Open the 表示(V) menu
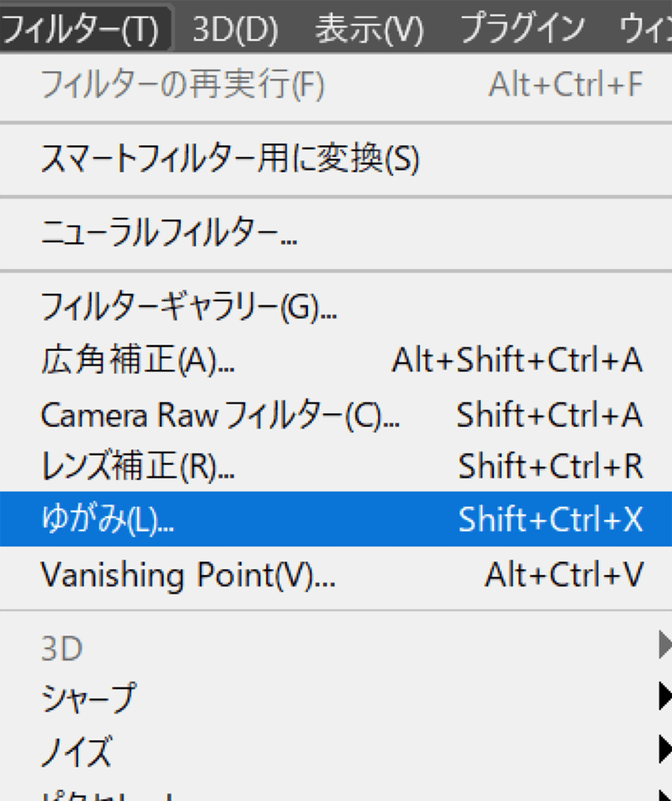Viewport: 672px width, 801px height. (369, 28)
